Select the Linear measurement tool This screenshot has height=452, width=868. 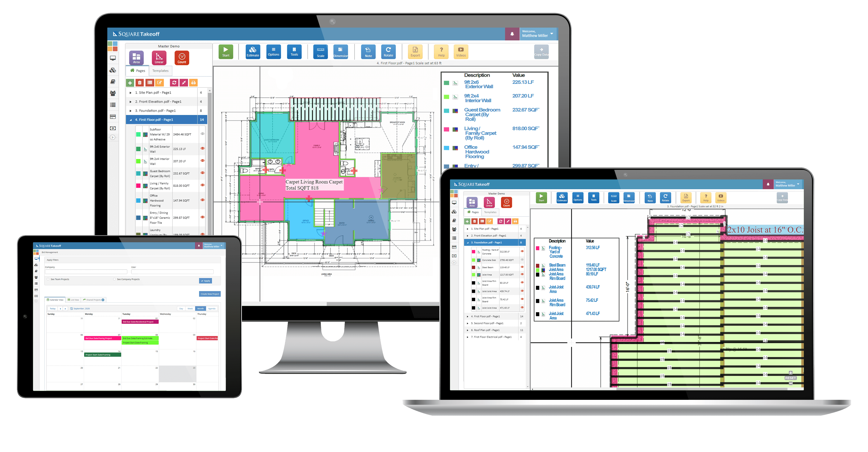[x=158, y=58]
